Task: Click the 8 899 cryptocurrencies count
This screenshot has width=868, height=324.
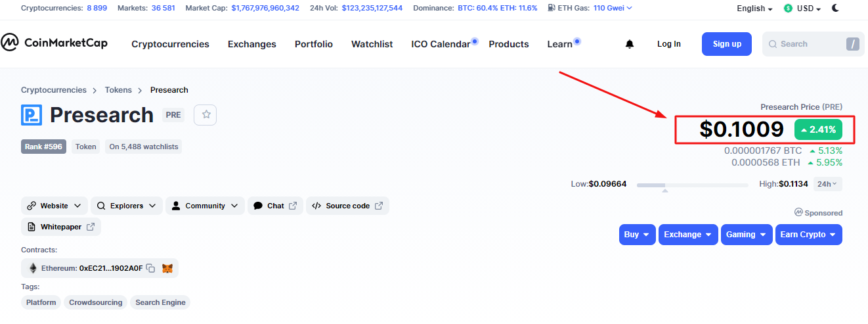Action: pyautogui.click(x=97, y=8)
